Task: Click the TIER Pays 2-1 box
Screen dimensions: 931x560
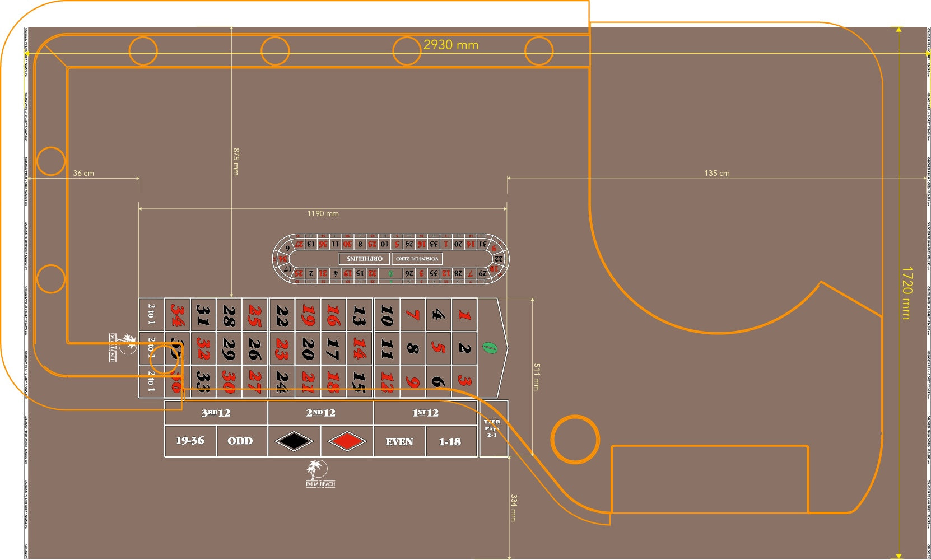Action: [493, 428]
